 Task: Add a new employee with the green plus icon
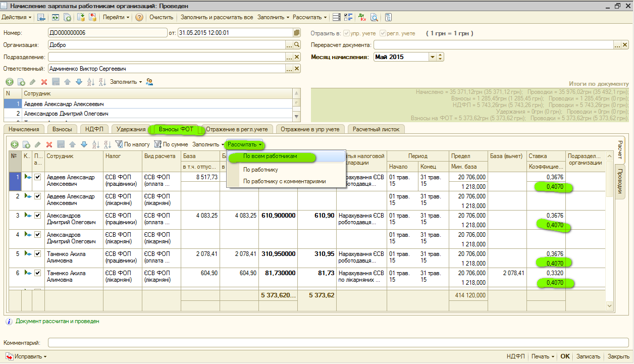(10, 82)
